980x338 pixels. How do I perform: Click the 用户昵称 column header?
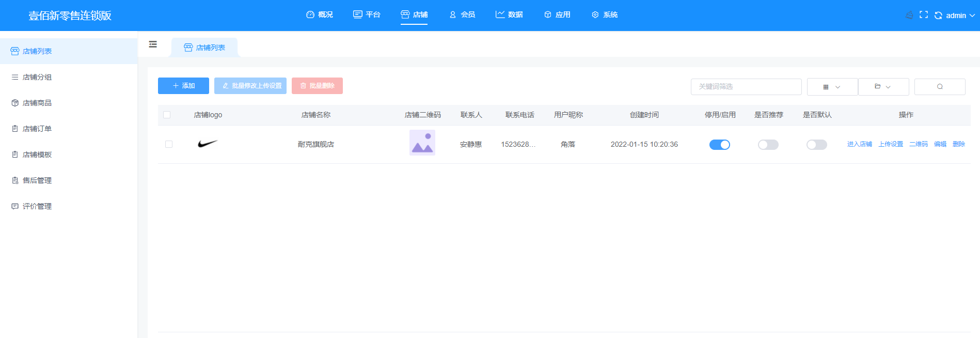(x=568, y=115)
